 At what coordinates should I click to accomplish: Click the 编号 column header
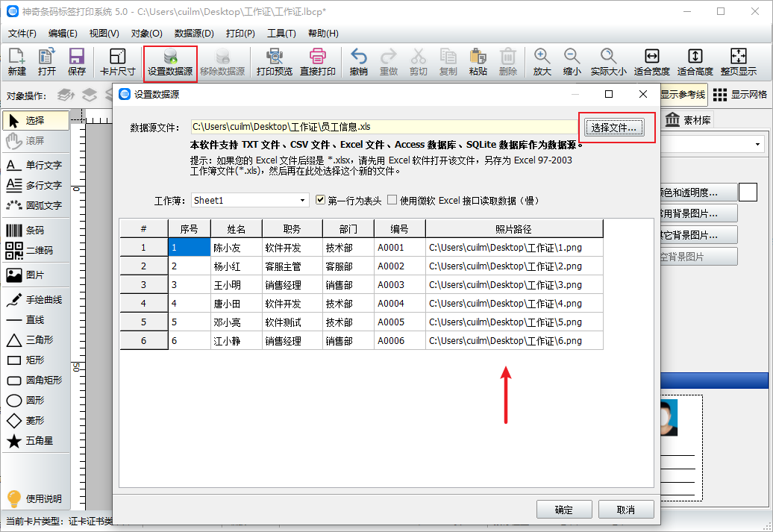click(x=399, y=229)
